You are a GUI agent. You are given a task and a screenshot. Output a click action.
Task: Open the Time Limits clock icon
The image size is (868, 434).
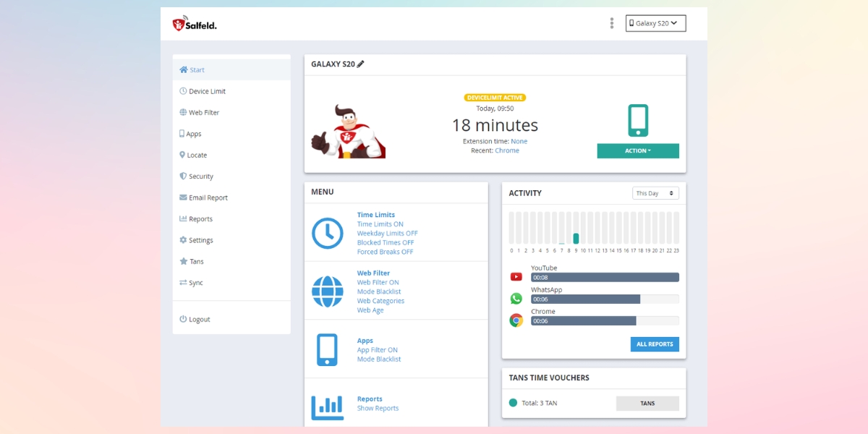pos(327,233)
